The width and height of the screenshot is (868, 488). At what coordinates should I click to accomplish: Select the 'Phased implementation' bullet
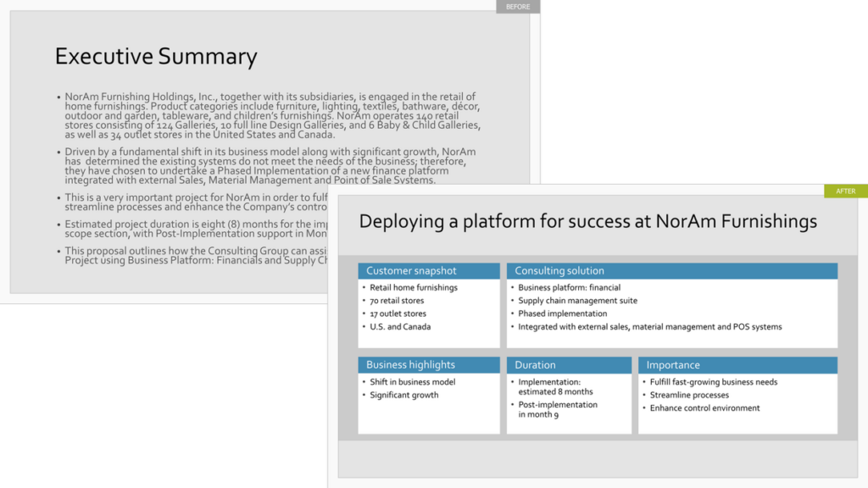562,313
